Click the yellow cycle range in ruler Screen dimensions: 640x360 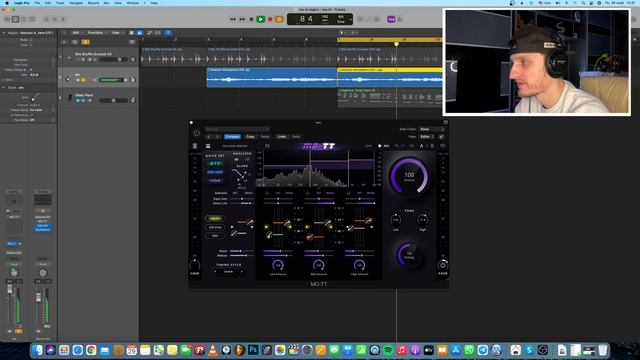coord(389,40)
